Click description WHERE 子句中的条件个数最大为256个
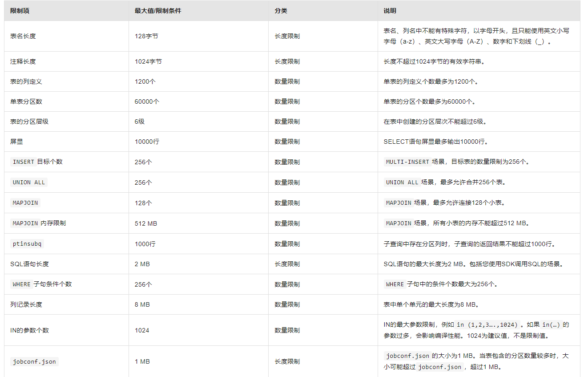Screen dimensions: 588x377 441,284
